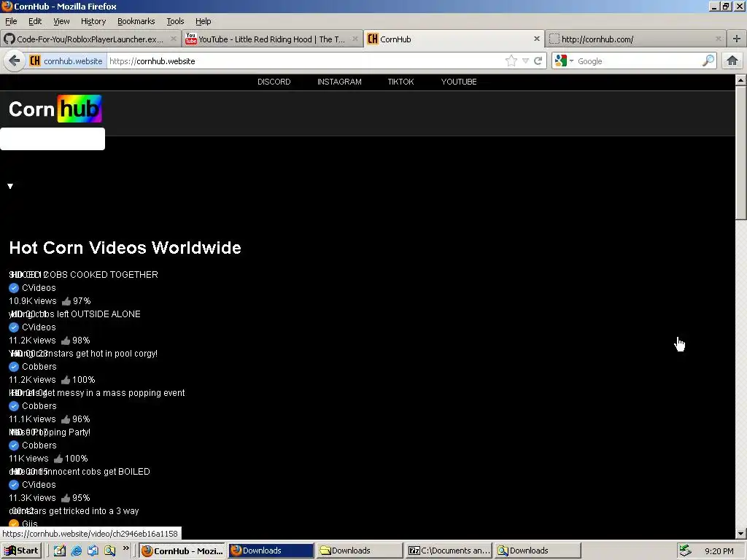
Task: Click the DISCORD link
Action: click(x=274, y=82)
